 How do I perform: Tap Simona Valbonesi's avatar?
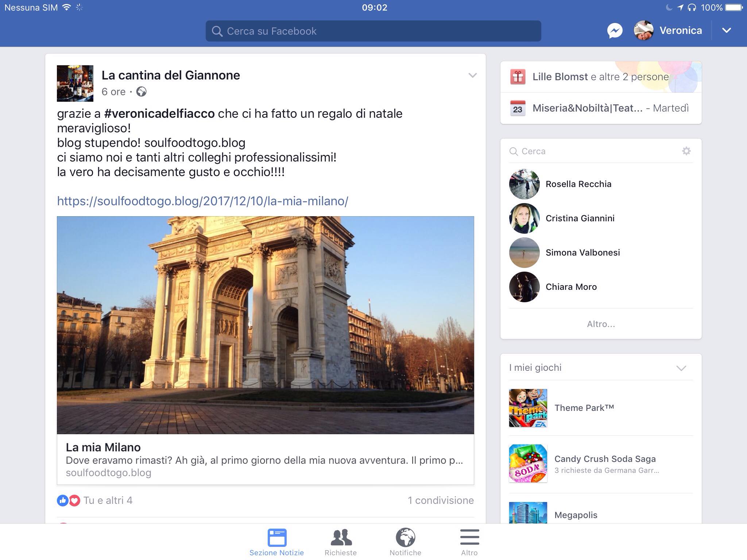tap(524, 253)
